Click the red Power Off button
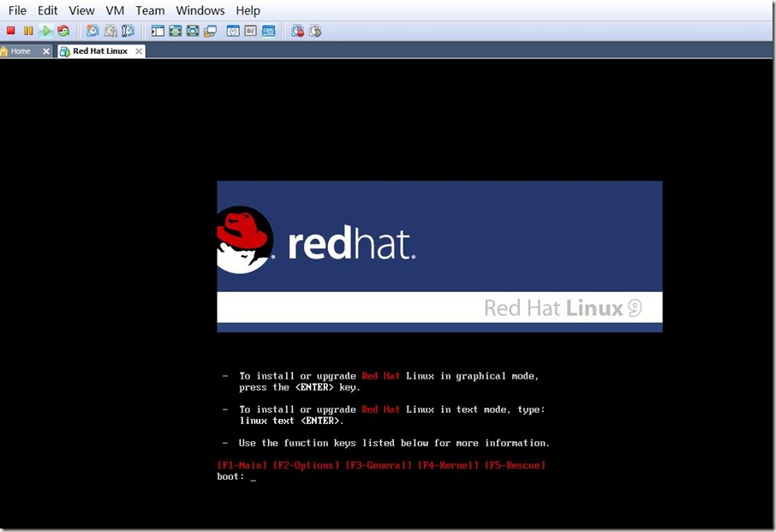 pos(11,31)
